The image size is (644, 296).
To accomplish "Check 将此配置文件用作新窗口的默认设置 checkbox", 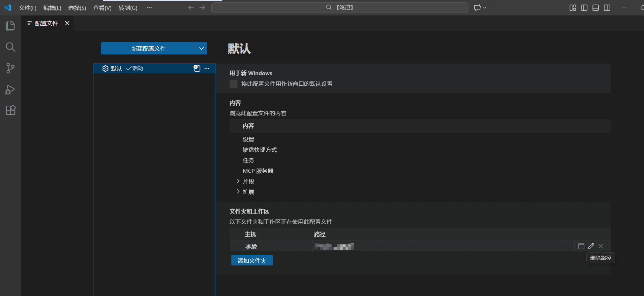I will [x=234, y=84].
